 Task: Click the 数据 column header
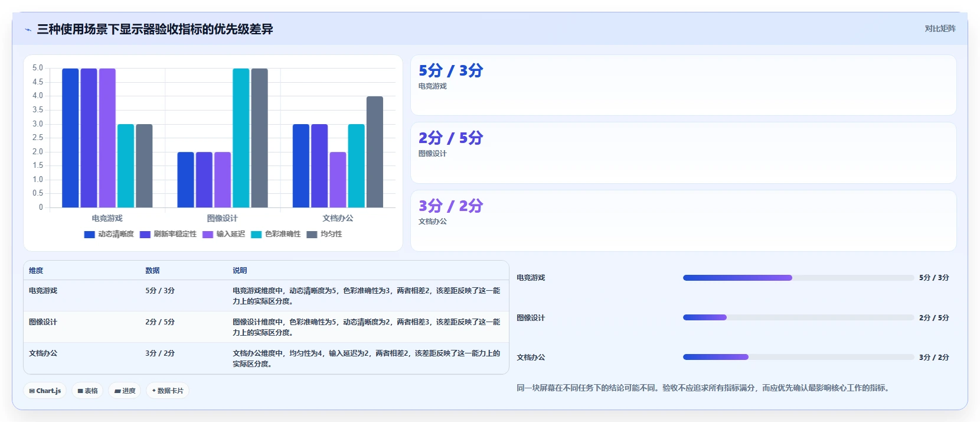[x=152, y=271]
